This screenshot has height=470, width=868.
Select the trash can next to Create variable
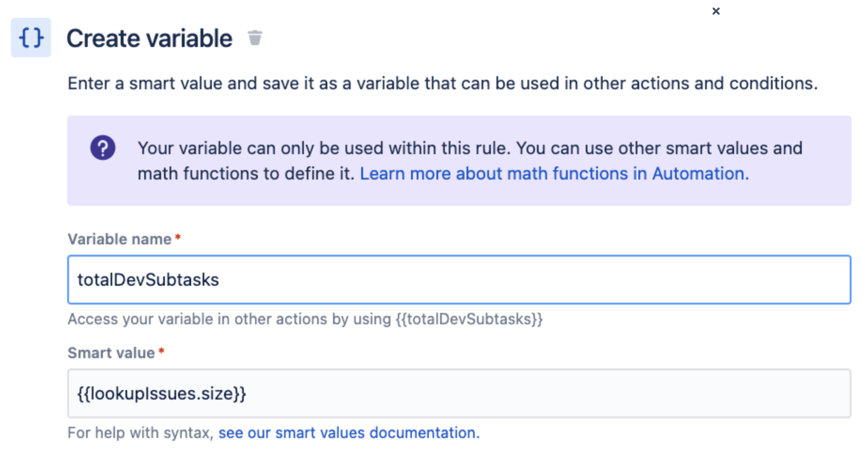pyautogui.click(x=256, y=38)
